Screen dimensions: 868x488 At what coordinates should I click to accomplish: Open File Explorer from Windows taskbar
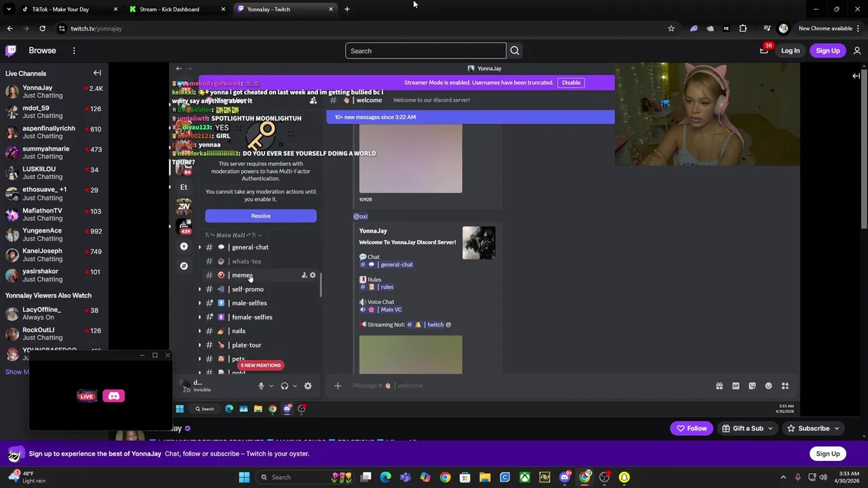click(485, 477)
